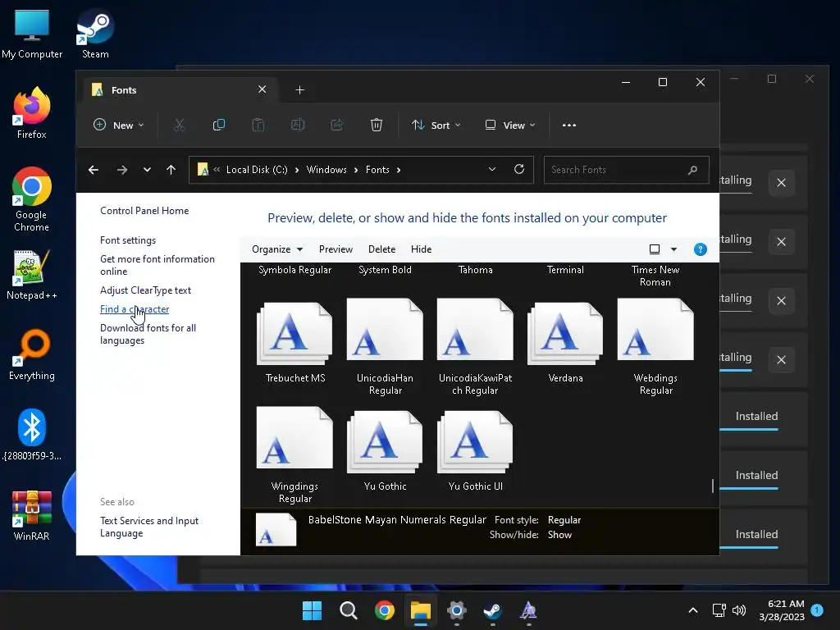Screen dimensions: 840x630
Task: Open WinRAR desktop shortcut
Action: coord(32,515)
